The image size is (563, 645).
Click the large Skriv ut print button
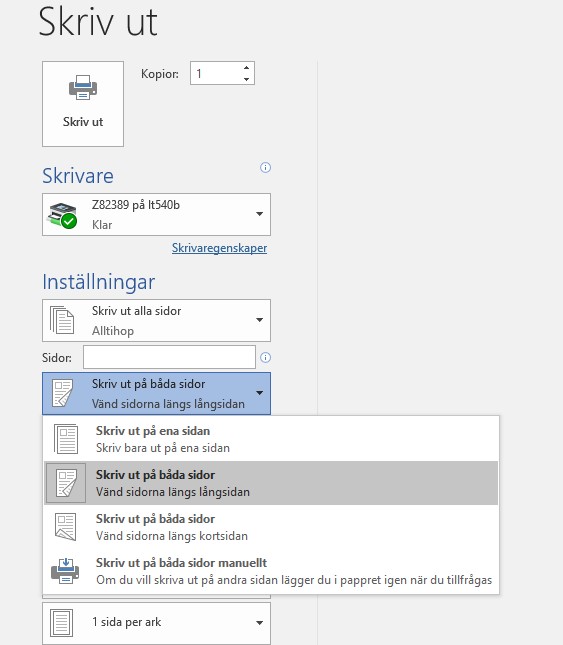point(83,104)
